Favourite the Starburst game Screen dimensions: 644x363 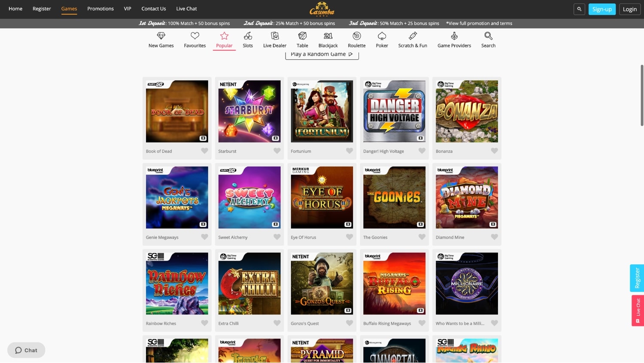[277, 151]
